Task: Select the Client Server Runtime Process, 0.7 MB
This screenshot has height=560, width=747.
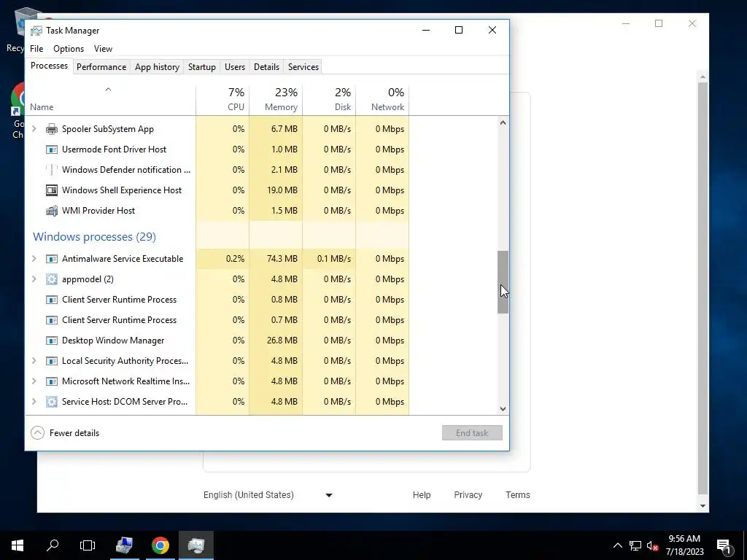Action: 217,320
